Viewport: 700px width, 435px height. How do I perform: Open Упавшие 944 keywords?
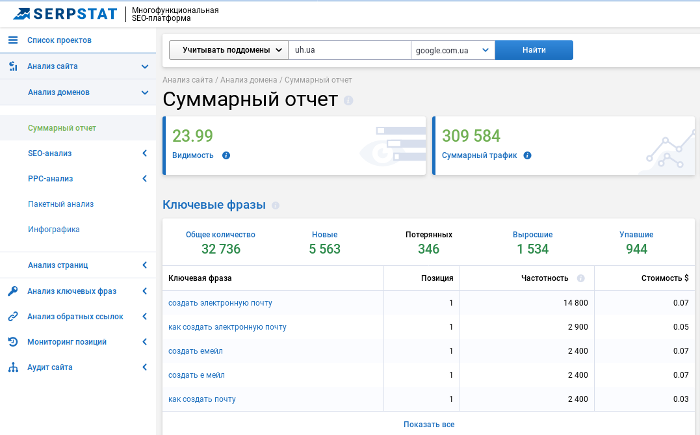(636, 243)
